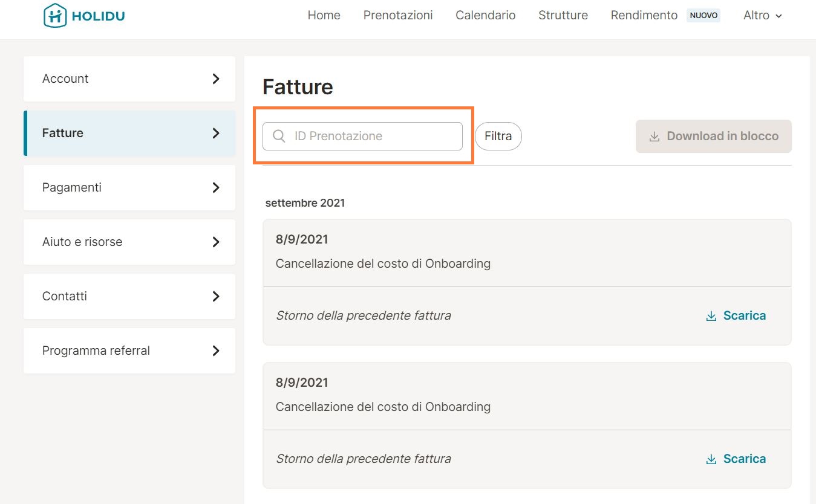Image resolution: width=816 pixels, height=504 pixels.
Task: Click the Download in blocco button
Action: 713,136
